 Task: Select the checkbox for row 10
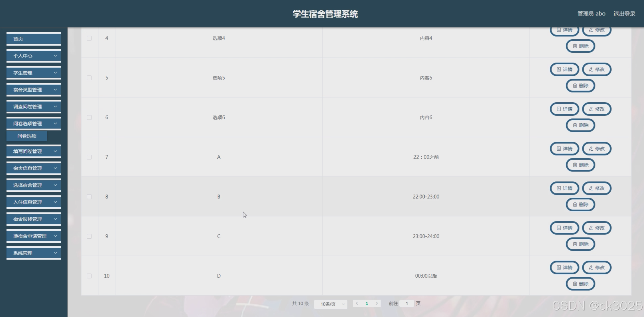(89, 276)
